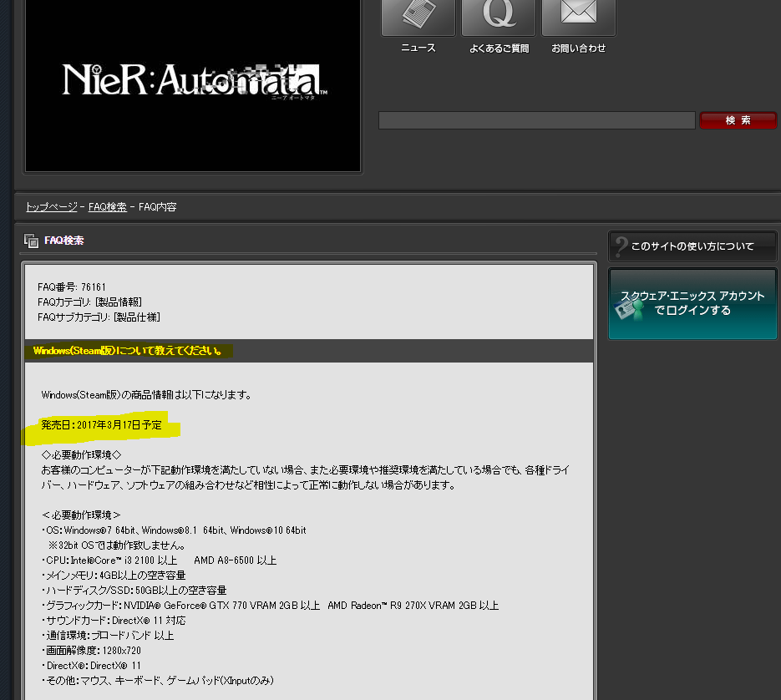Click the ◇必要動作環境◇ heading
Image resolution: width=781 pixels, height=700 pixels.
82,455
